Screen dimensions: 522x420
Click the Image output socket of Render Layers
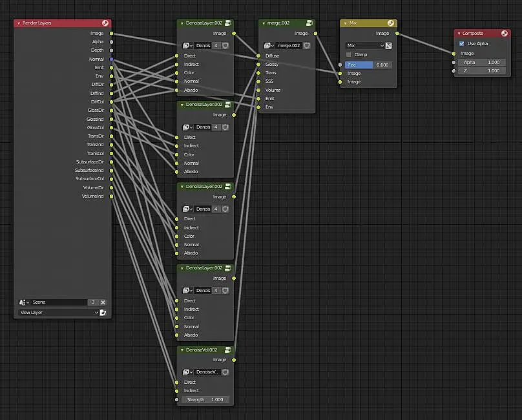click(112, 34)
